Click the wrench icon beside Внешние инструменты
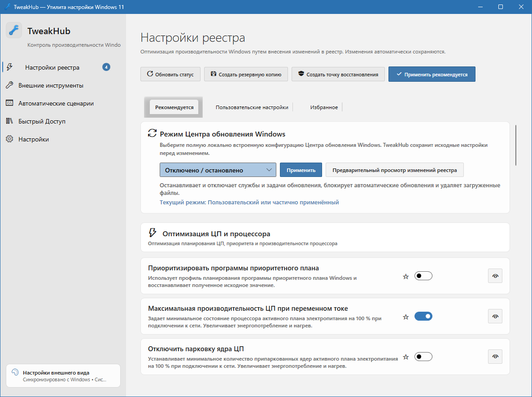The width and height of the screenshot is (532, 397). point(9,85)
